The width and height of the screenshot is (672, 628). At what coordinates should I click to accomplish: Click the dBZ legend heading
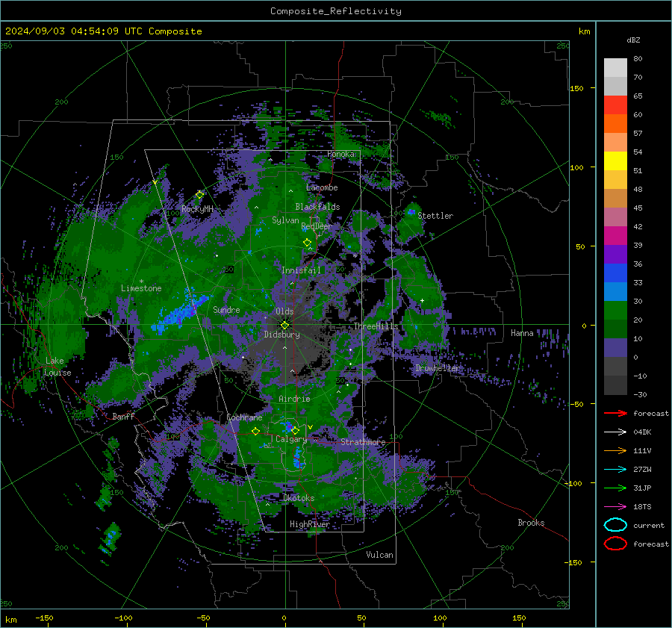tap(633, 40)
